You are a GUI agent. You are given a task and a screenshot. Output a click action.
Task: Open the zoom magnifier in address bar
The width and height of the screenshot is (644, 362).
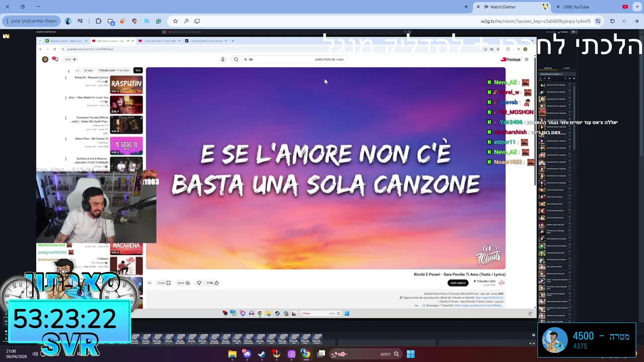tap(186, 21)
